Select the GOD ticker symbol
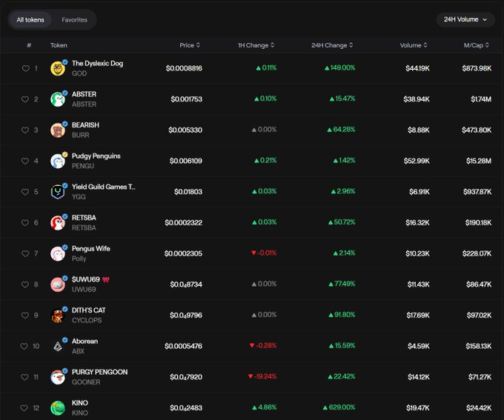This screenshot has height=420, width=504. point(79,73)
